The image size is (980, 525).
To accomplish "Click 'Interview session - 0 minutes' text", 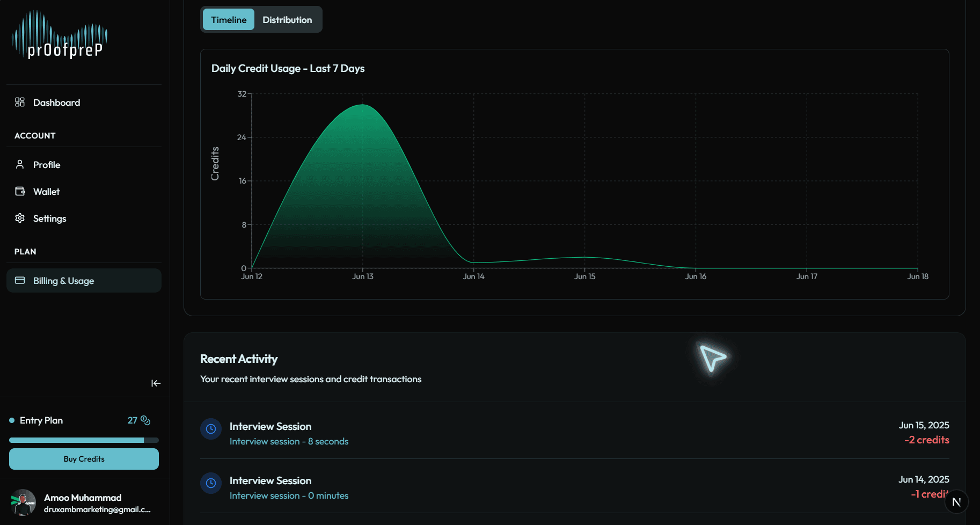I will (x=289, y=495).
